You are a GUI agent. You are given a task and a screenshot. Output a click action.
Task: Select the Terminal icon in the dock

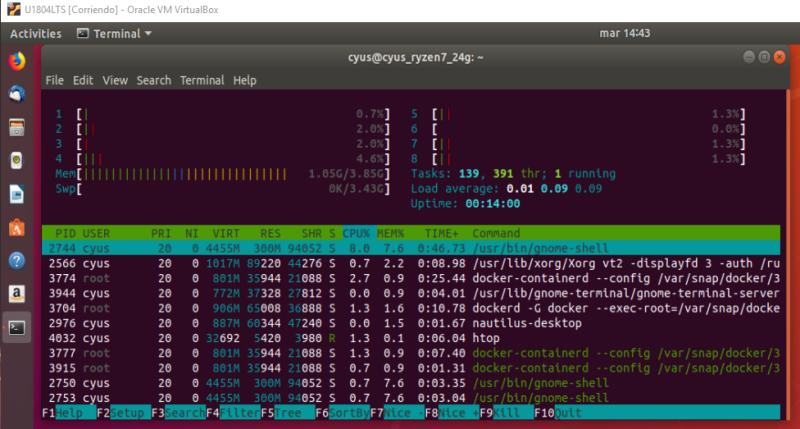click(17, 328)
